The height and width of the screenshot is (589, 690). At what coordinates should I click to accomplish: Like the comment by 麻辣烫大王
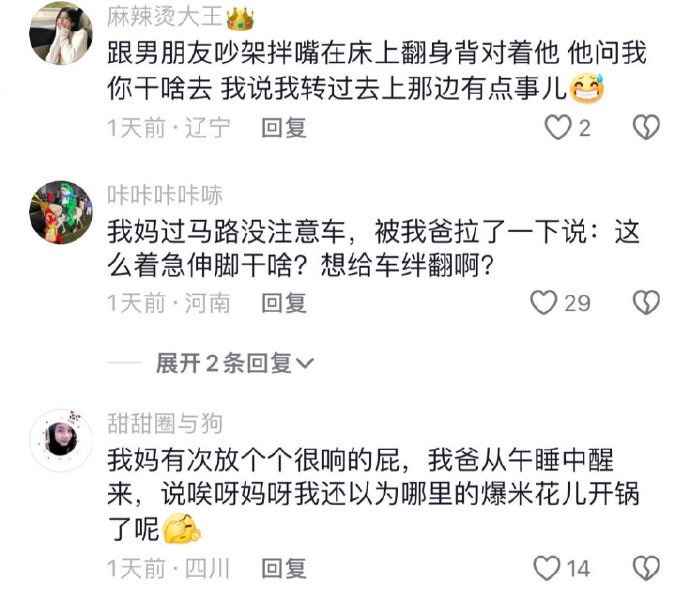(558, 128)
